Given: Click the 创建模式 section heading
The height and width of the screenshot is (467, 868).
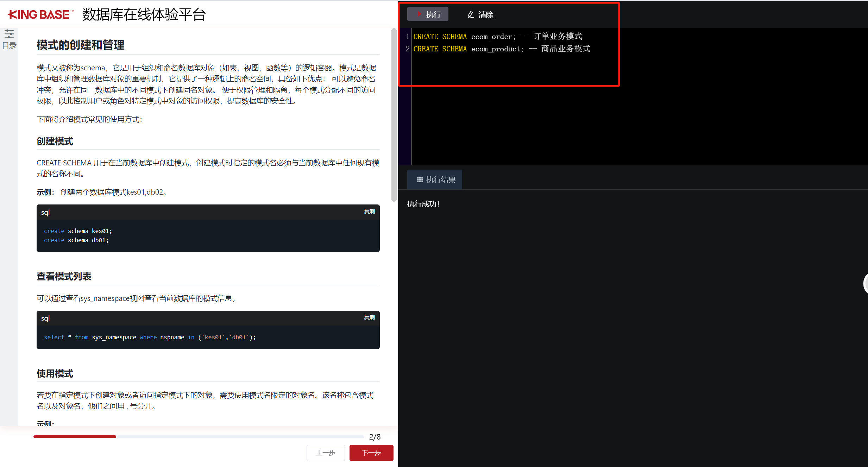Looking at the screenshot, I should (55, 141).
